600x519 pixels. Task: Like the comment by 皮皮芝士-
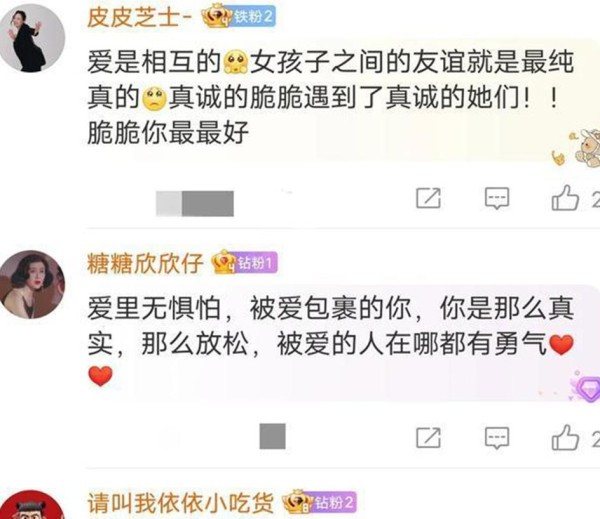pos(565,198)
